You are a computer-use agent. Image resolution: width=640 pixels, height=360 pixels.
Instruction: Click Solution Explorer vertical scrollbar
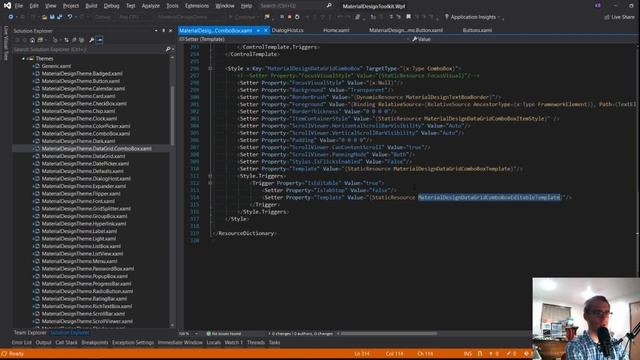click(x=172, y=116)
